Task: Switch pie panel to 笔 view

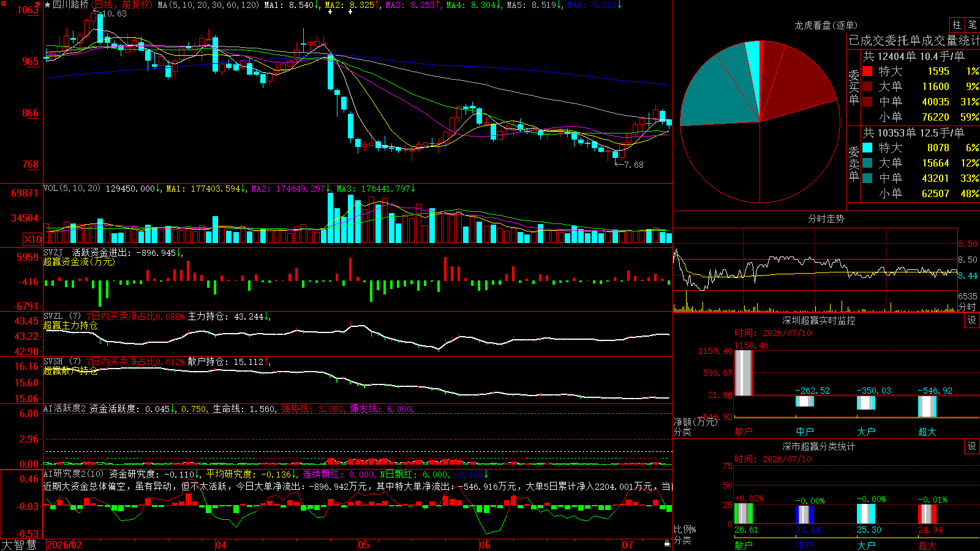Action: click(x=972, y=24)
